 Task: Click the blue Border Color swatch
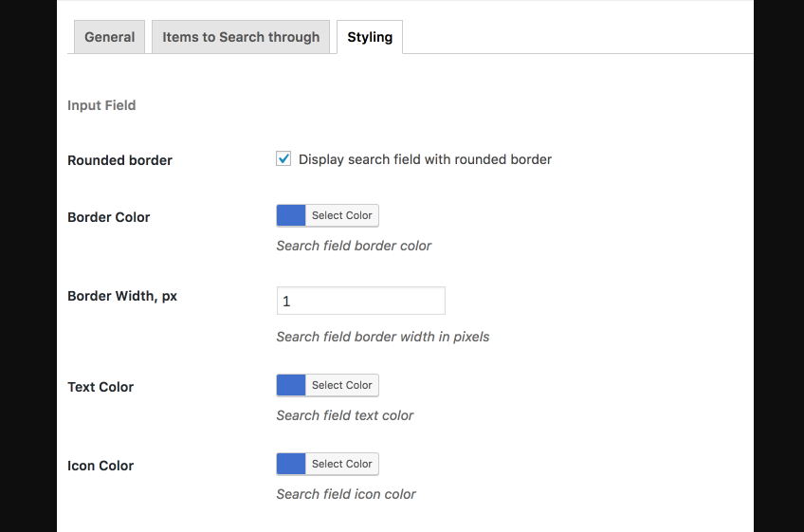(x=291, y=215)
